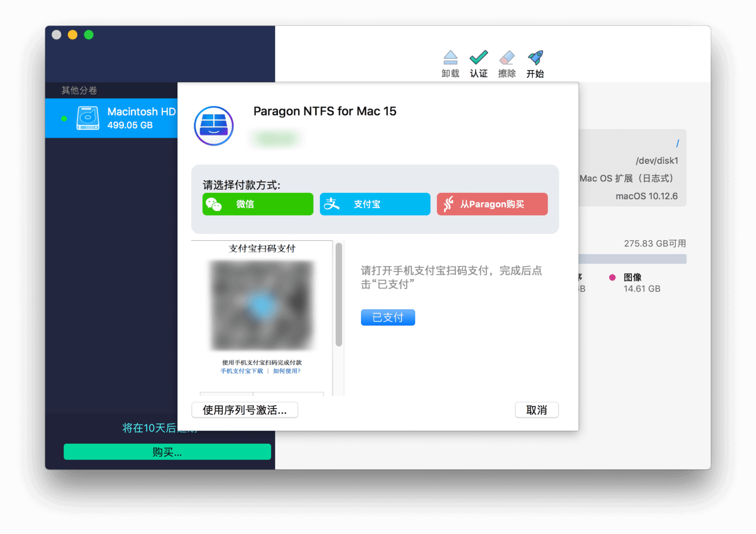Toggle the green mount status dot for Macintosh HD
The image size is (756, 534).
[64, 118]
